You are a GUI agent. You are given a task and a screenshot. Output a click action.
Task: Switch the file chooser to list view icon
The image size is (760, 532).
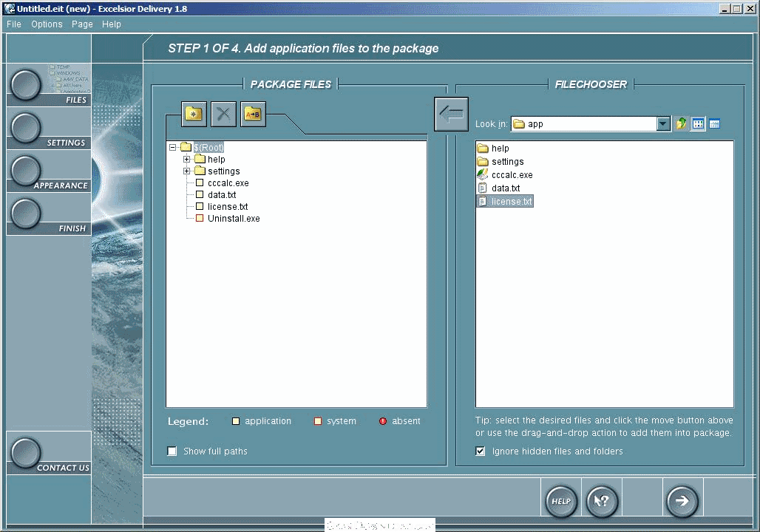698,123
